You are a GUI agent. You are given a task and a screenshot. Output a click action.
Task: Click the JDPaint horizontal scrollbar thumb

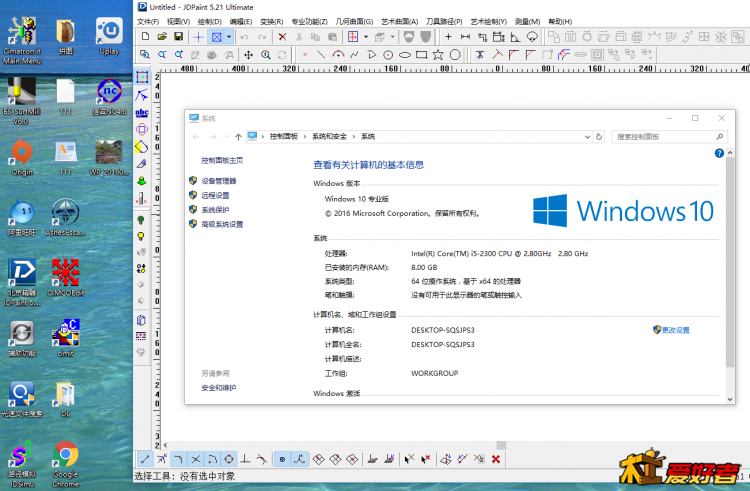(x=501, y=445)
